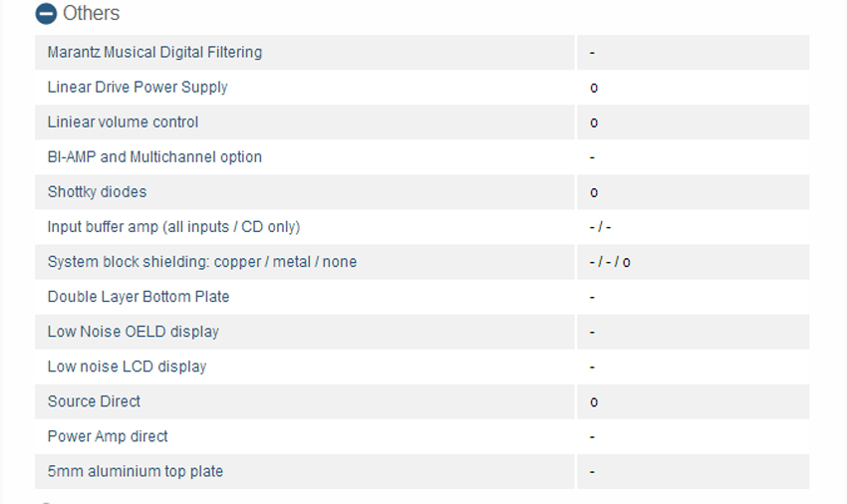Click 5mm aluminium top plate row
The image size is (847, 504).
point(422,471)
